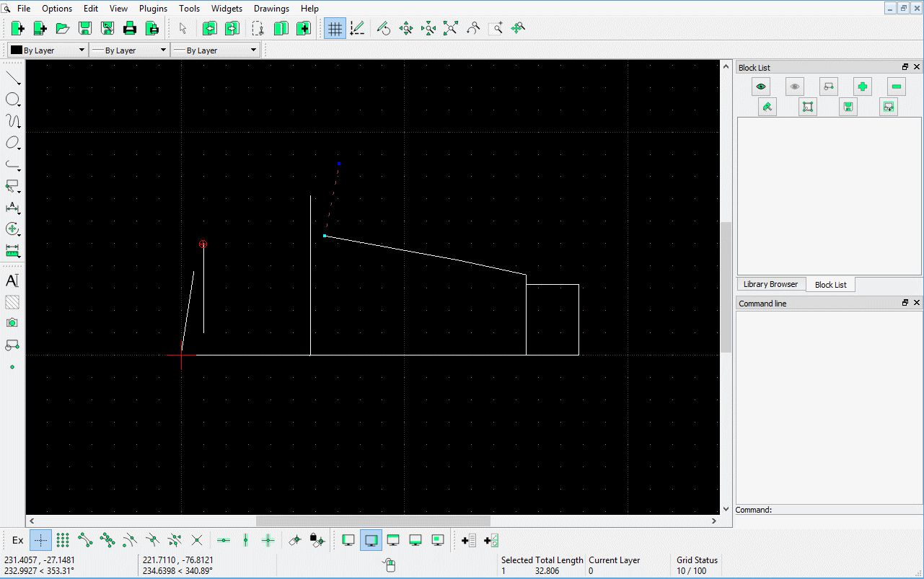Select the Circle drawing tool
The height and width of the screenshot is (579, 924).
coord(12,100)
